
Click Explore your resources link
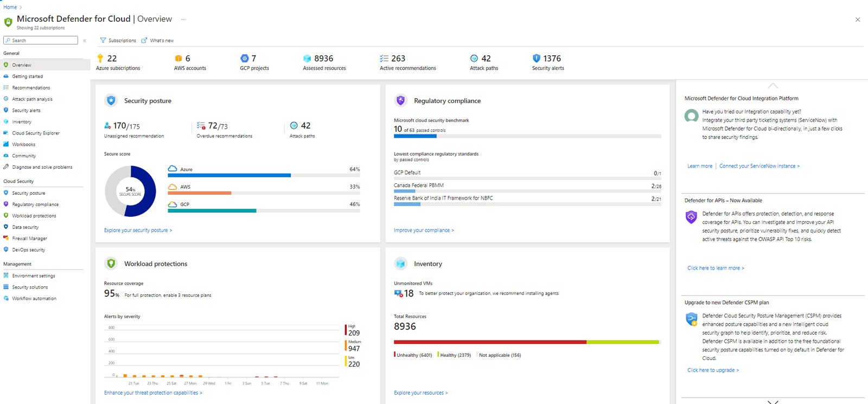(x=421, y=393)
